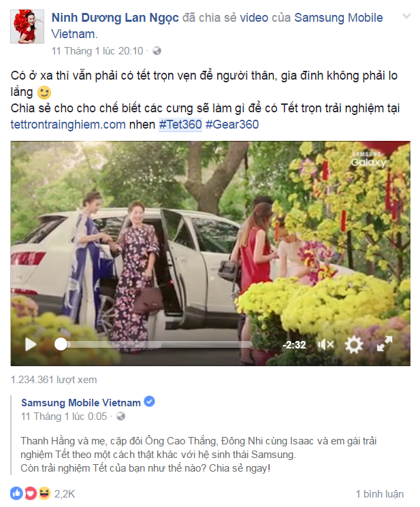Screen dimensions: 420x507
Task: Open the 1 bình luận comments
Action: 380,494
